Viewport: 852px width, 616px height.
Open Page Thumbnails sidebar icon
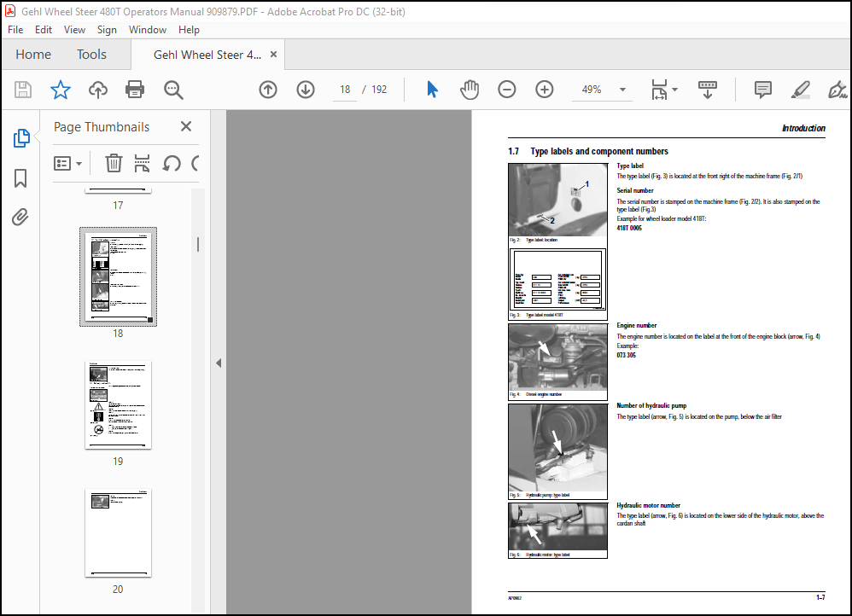20,138
